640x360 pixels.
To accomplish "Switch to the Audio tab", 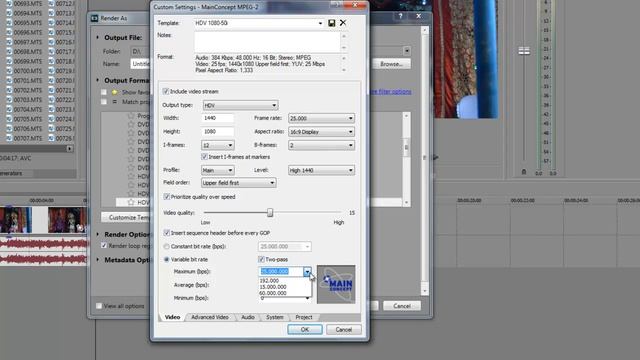I will [x=248, y=317].
